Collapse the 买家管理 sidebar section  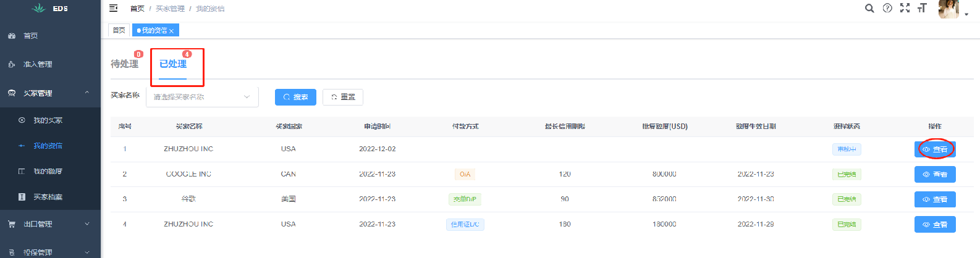[50, 93]
